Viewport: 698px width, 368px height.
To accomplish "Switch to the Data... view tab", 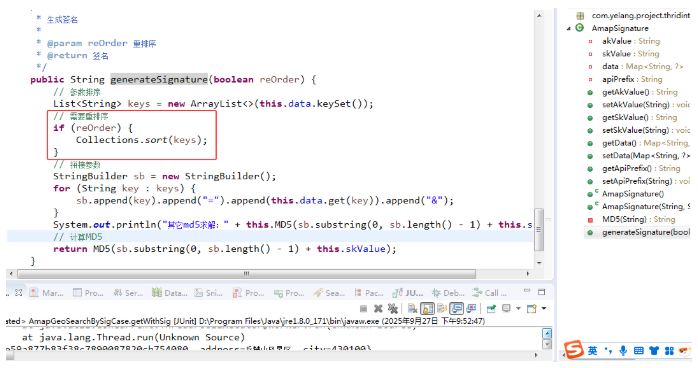I will tap(170, 293).
